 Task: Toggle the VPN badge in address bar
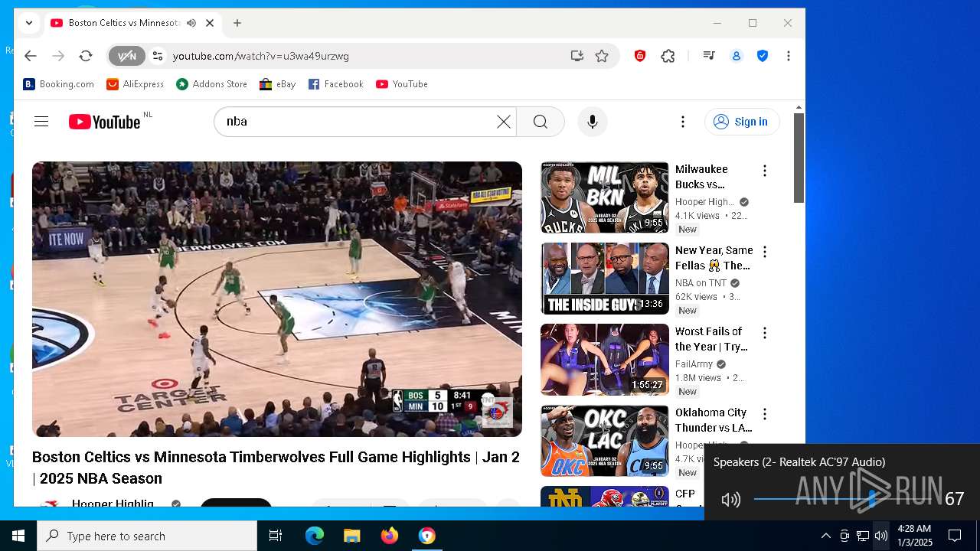126,56
